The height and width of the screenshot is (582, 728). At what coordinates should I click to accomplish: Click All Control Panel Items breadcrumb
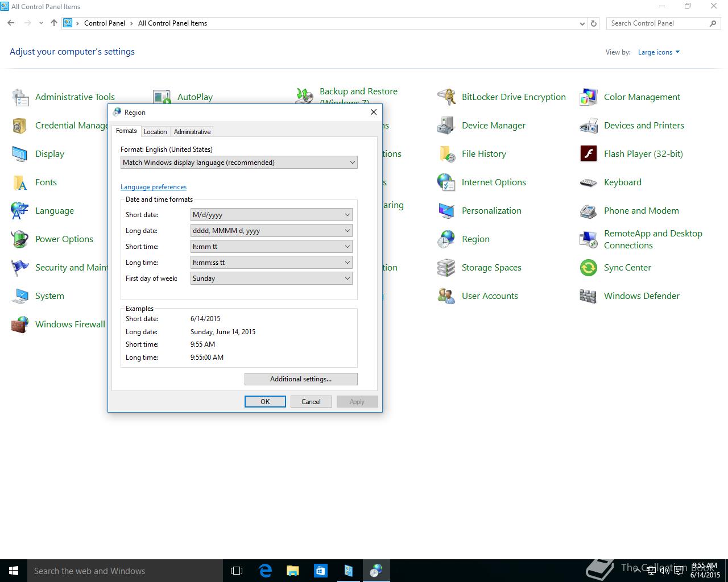click(x=172, y=23)
